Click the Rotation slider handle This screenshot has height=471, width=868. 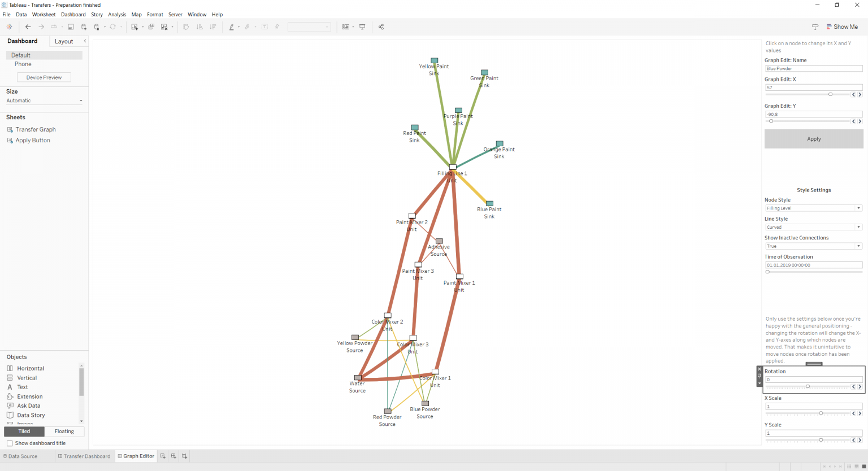pyautogui.click(x=807, y=387)
